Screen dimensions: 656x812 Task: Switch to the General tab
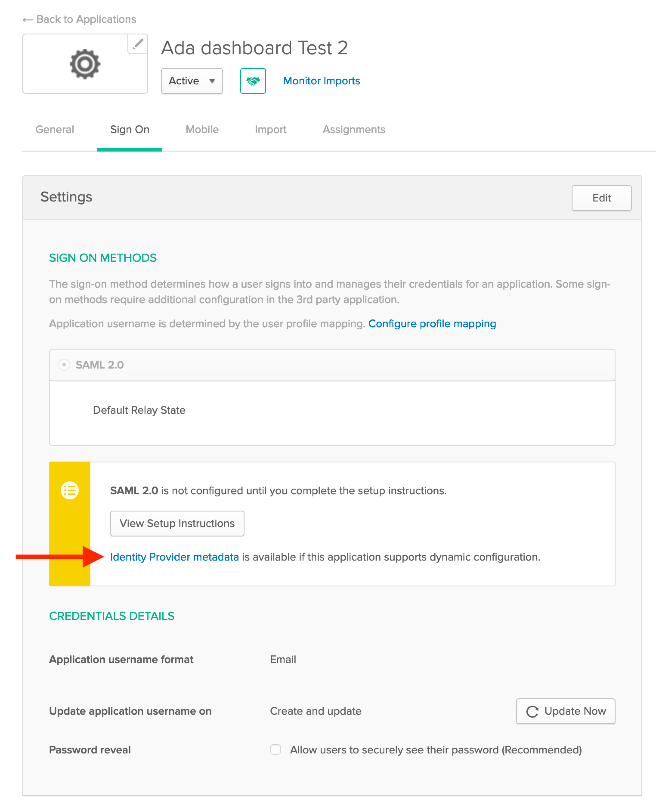[54, 130]
